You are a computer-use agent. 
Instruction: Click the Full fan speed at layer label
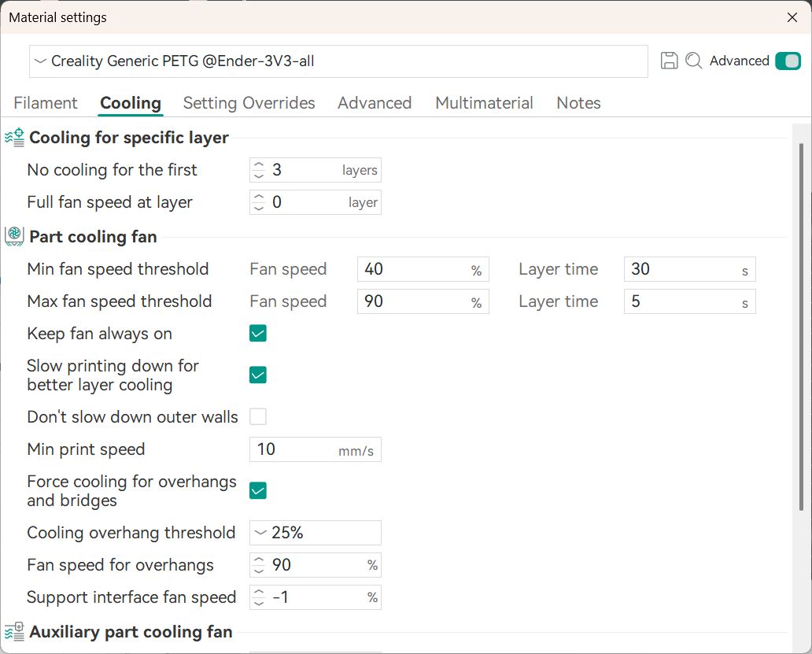[110, 202]
